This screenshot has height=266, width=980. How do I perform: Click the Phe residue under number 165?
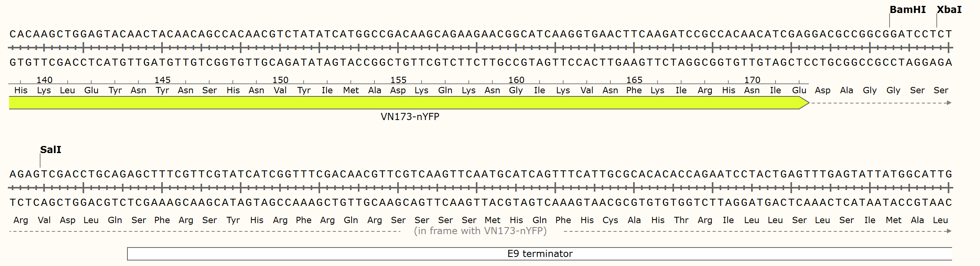tap(634, 91)
